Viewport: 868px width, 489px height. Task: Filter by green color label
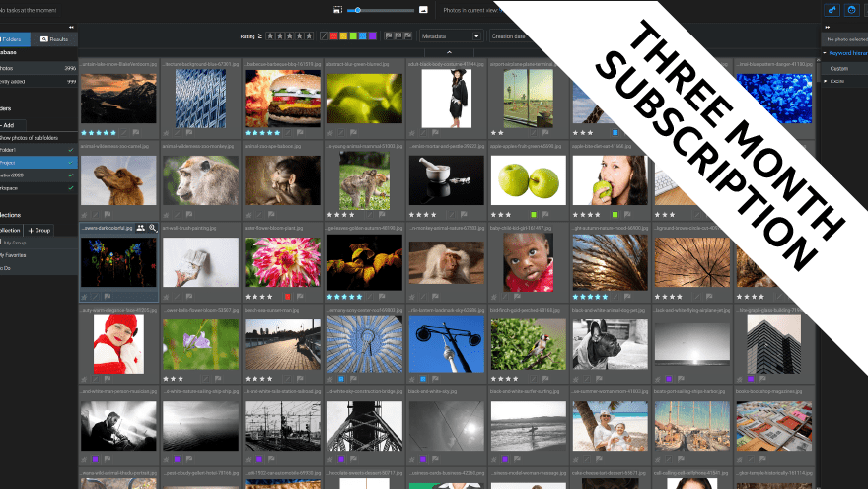[x=353, y=35]
